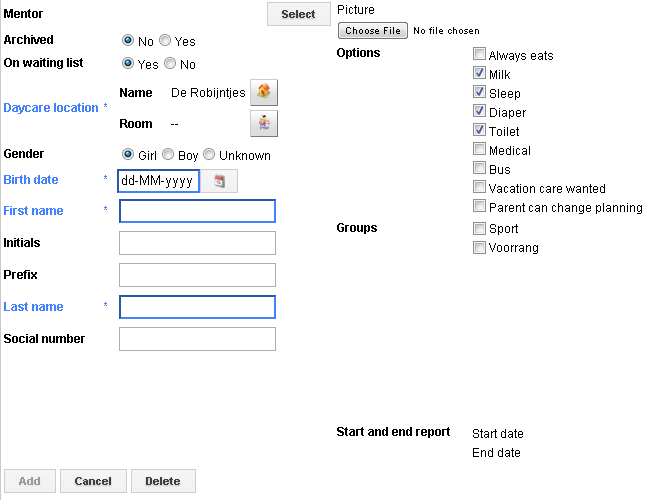664x500 pixels.
Task: Click Choose File for picture upload
Action: pos(372,31)
